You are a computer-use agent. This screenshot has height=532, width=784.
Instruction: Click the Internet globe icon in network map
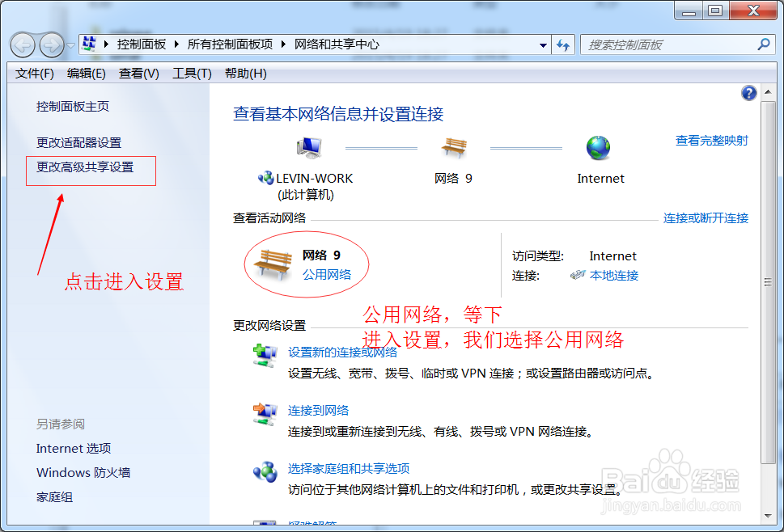point(598,148)
